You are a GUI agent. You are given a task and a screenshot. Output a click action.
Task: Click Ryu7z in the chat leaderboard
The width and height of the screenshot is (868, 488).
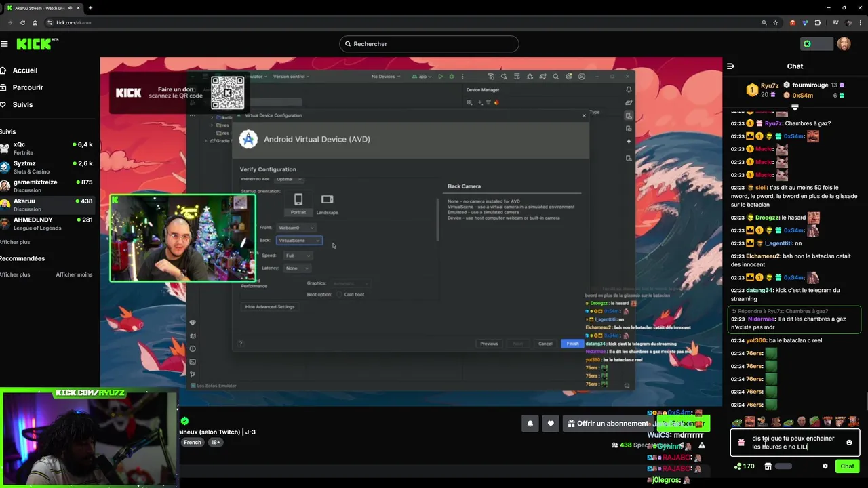(769, 85)
